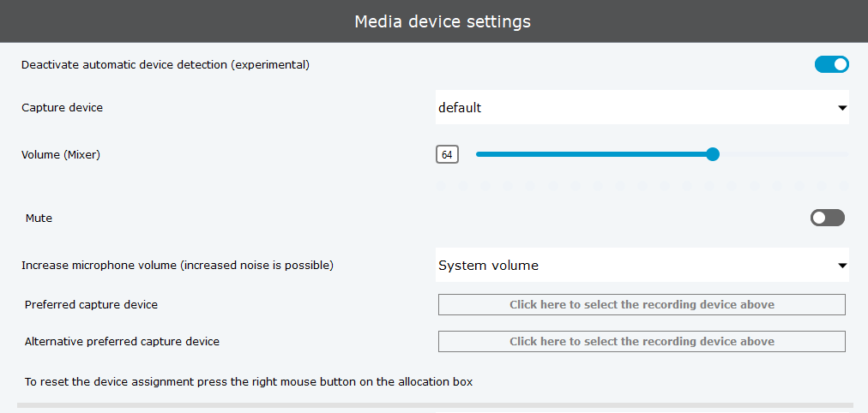
Task: Click the reset device assignment hint text
Action: [249, 381]
